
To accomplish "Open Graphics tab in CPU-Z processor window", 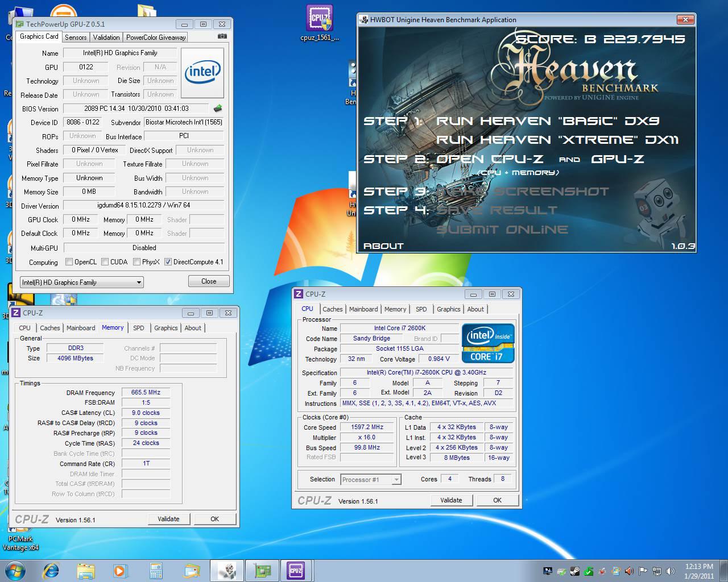I will tap(449, 309).
